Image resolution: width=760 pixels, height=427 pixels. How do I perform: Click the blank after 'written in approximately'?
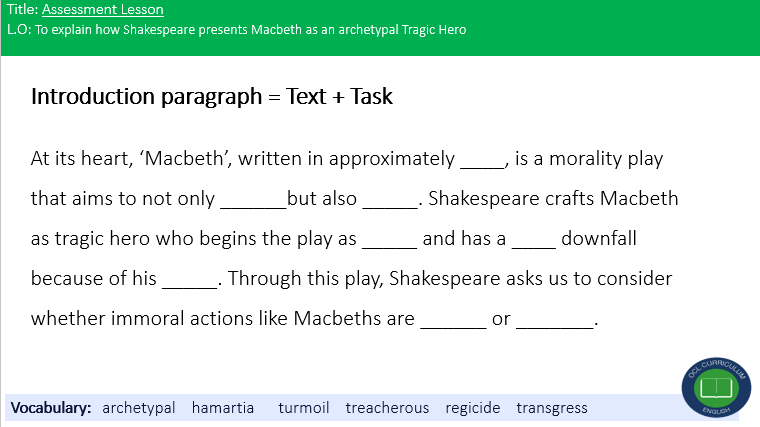coord(483,160)
